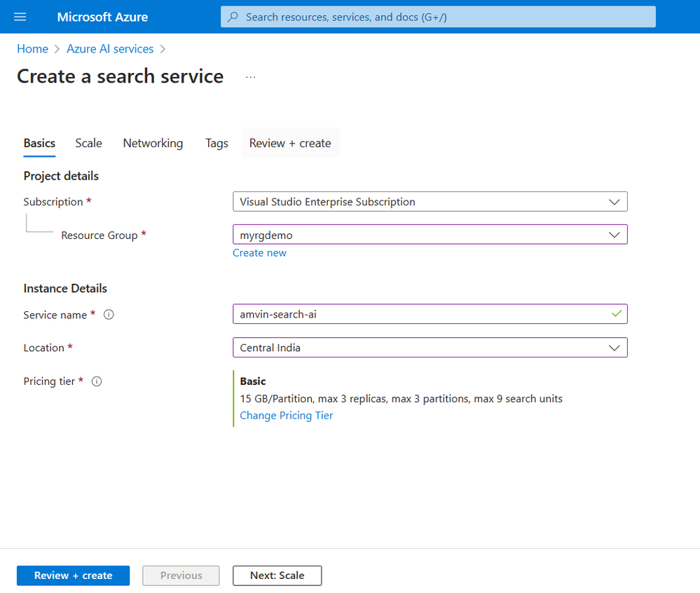Click the Create a search service title

coord(120,76)
